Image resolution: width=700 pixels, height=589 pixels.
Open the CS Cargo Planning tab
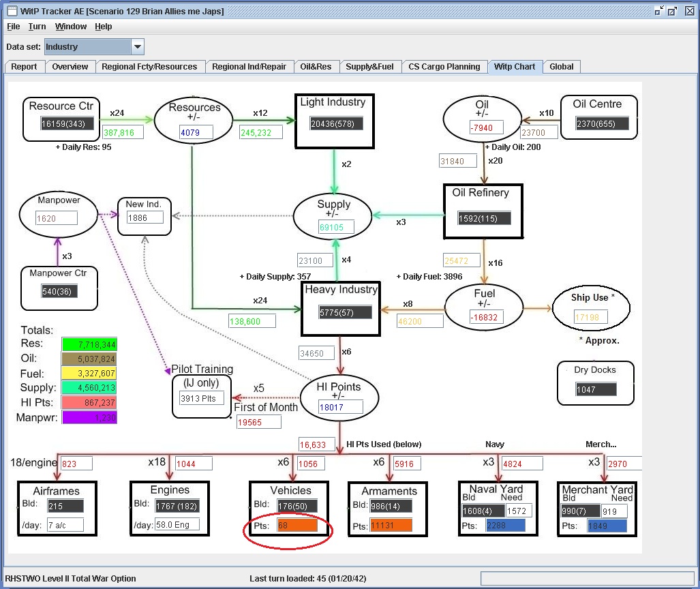pos(444,67)
